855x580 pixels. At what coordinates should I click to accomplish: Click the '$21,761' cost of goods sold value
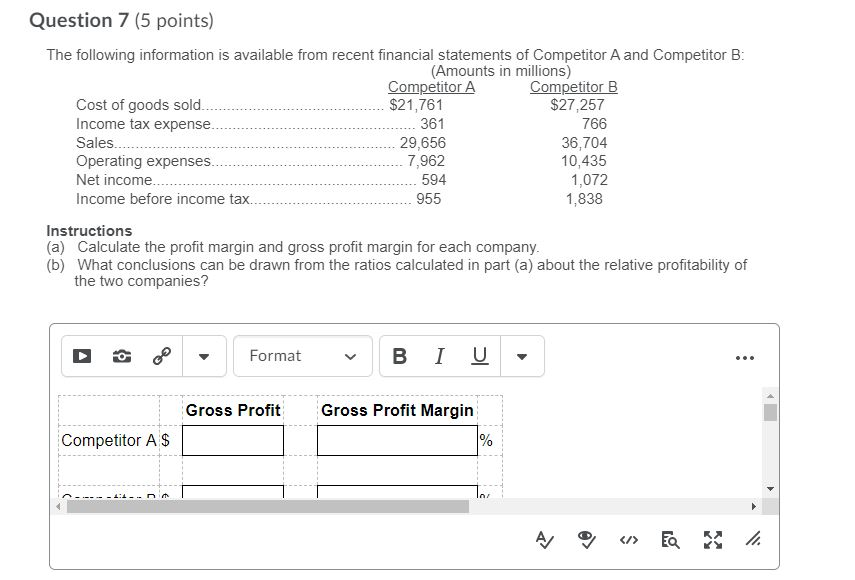[x=416, y=105]
